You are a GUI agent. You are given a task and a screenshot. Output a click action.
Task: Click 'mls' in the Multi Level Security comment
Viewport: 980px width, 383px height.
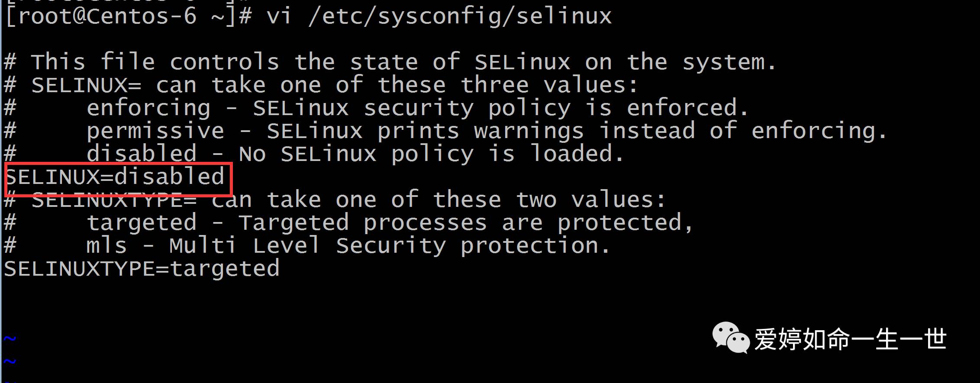coord(106,246)
